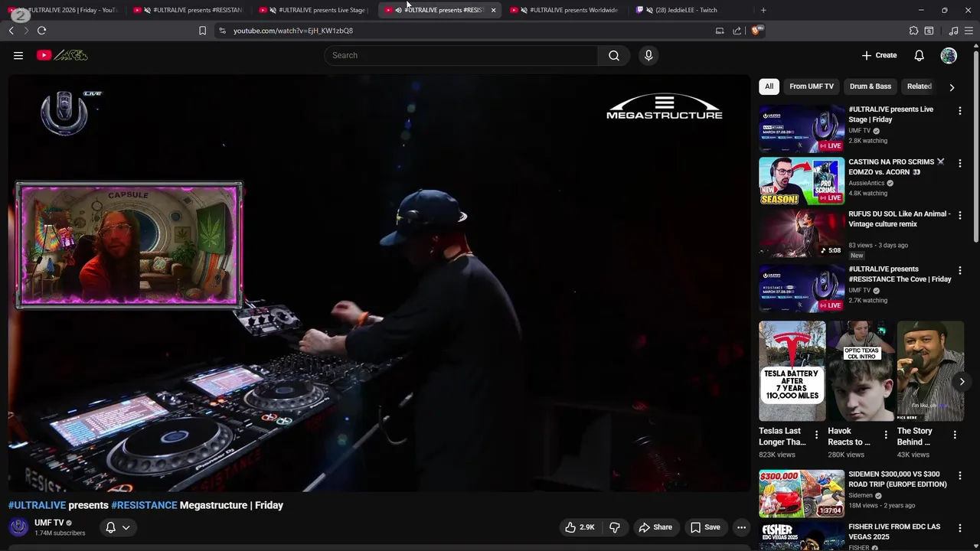This screenshot has height=551, width=980.
Task: Open options for Havok Reacts short
Action: click(886, 435)
